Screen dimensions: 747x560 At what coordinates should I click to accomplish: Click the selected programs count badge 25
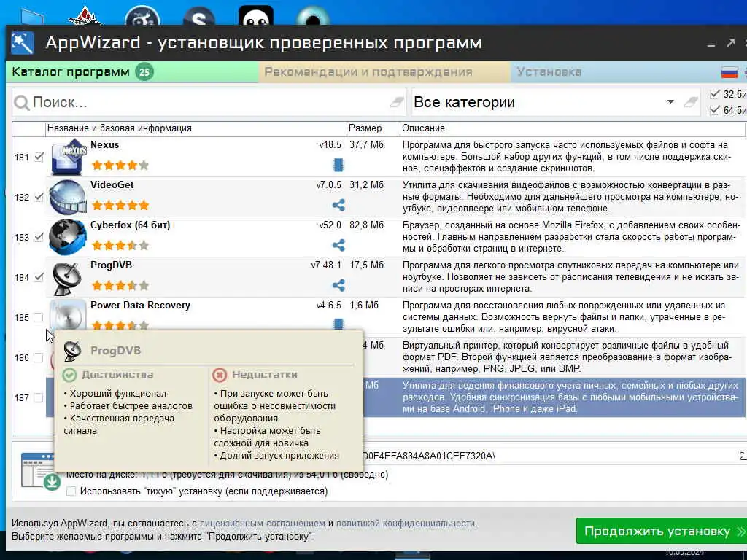pos(144,72)
